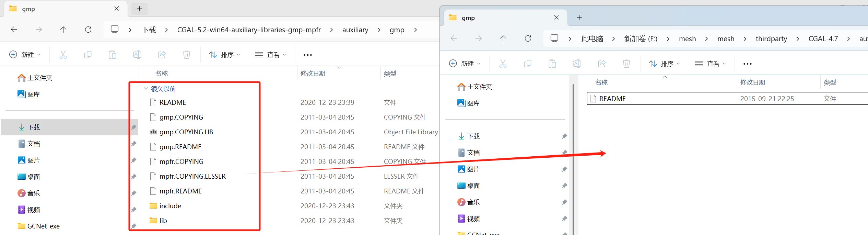Click Rename icon in right window toolbar
The width and height of the screenshot is (868, 235).
tap(577, 64)
